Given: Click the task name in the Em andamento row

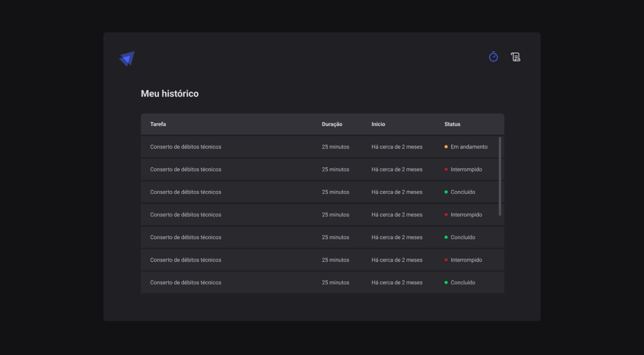Looking at the screenshot, I should [186, 147].
